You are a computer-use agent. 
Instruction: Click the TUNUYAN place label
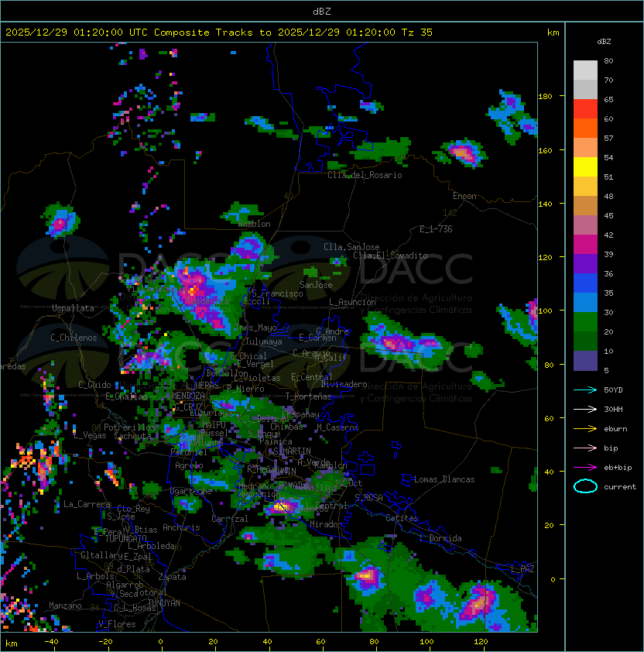[164, 603]
